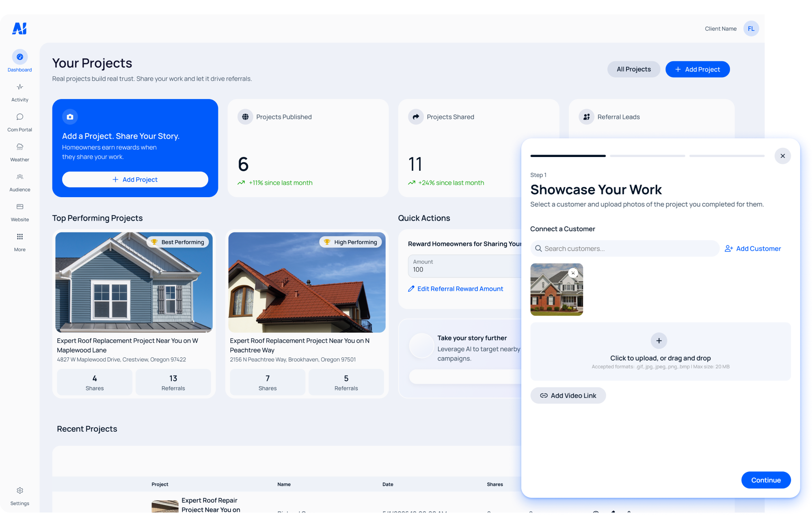Open the More grid icon
Image resolution: width=812 pixels, height=527 pixels.
click(19, 237)
